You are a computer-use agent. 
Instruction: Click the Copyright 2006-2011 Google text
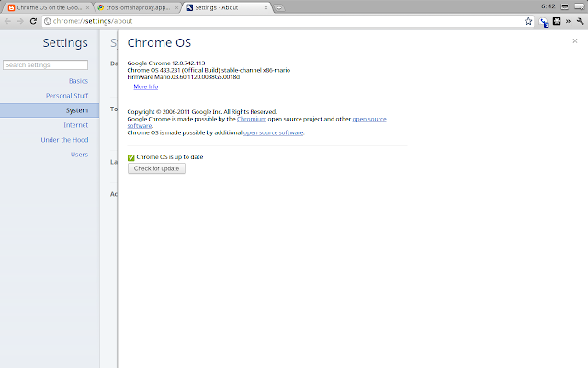tap(202, 112)
